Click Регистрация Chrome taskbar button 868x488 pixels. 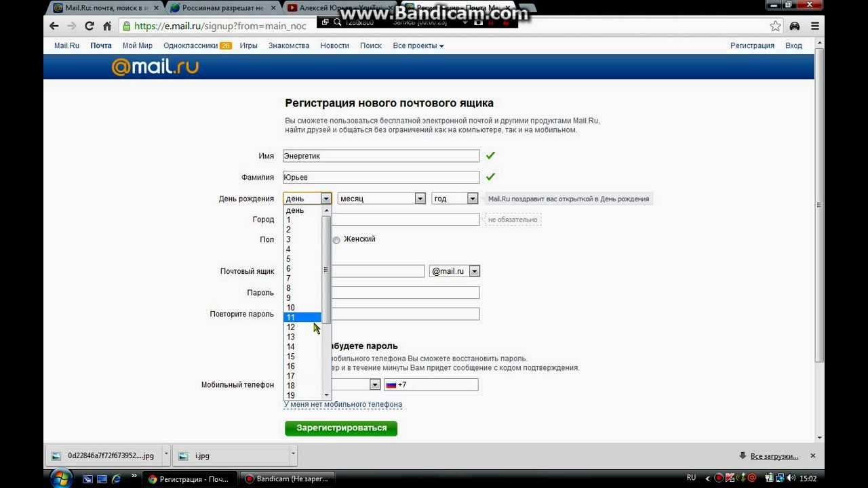(x=190, y=479)
